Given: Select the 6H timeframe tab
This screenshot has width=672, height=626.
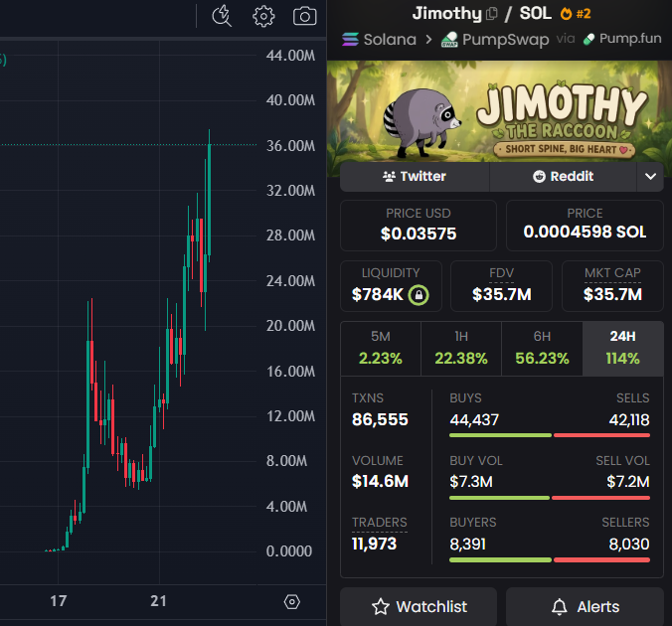Looking at the screenshot, I should click(542, 349).
